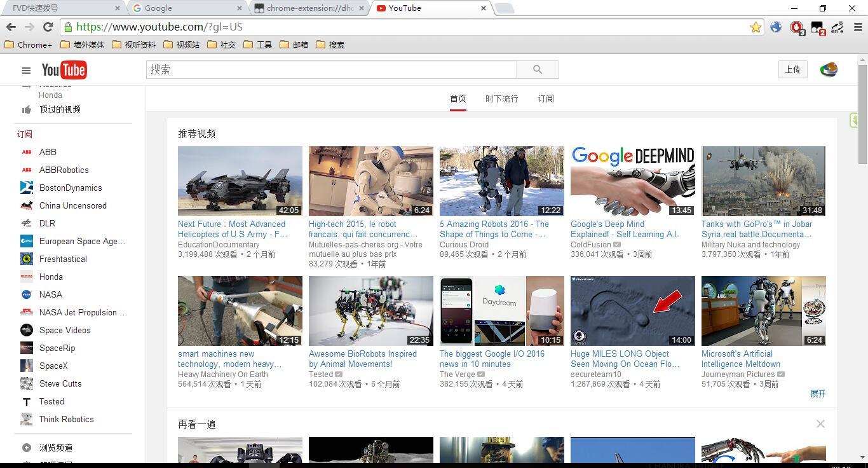Click the Curious Droid channel name
Image resolution: width=868 pixels, height=468 pixels.
coord(465,244)
